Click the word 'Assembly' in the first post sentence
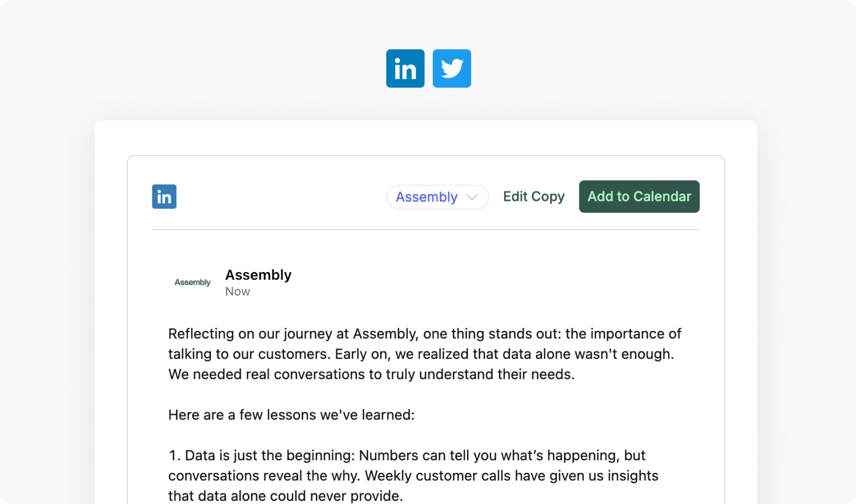Screen dimensions: 856x504 pyautogui.click(x=385, y=334)
